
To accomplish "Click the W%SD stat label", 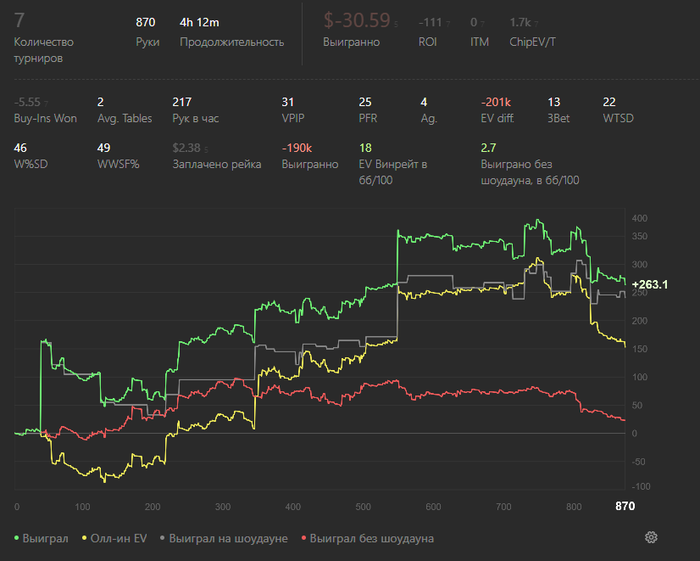I will pyautogui.click(x=31, y=164).
